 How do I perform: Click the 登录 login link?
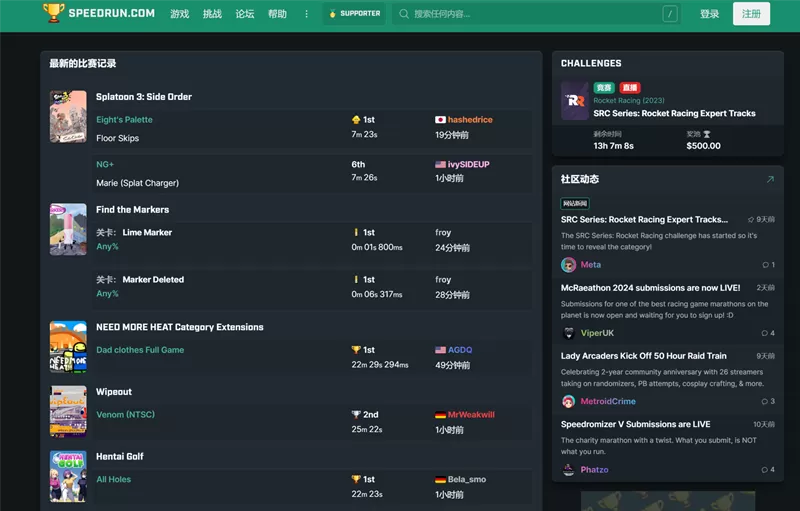click(709, 14)
